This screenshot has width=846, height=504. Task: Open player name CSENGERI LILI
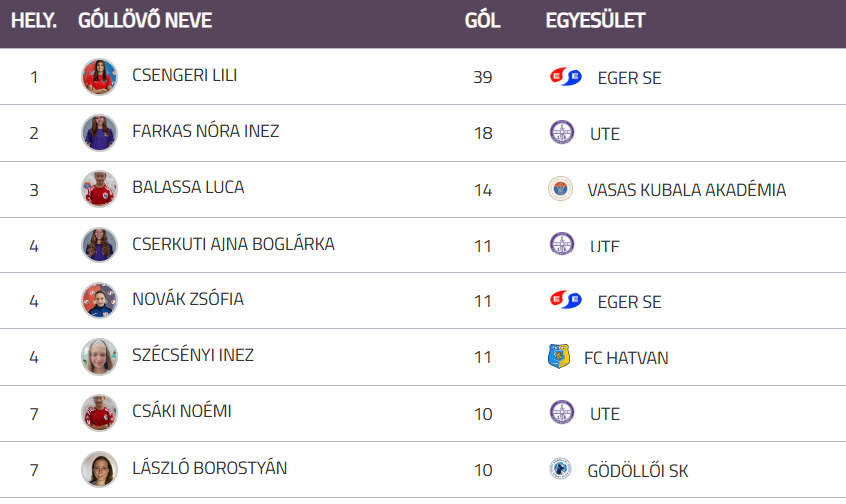[184, 75]
